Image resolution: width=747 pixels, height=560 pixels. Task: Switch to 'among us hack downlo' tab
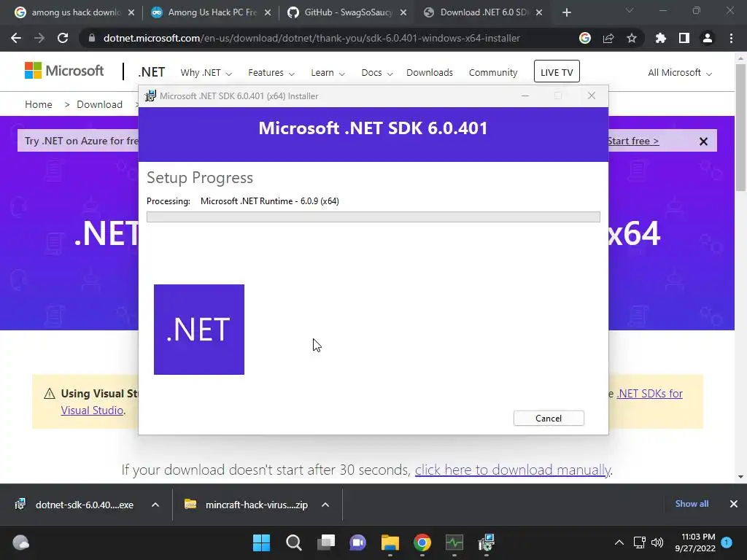point(74,12)
